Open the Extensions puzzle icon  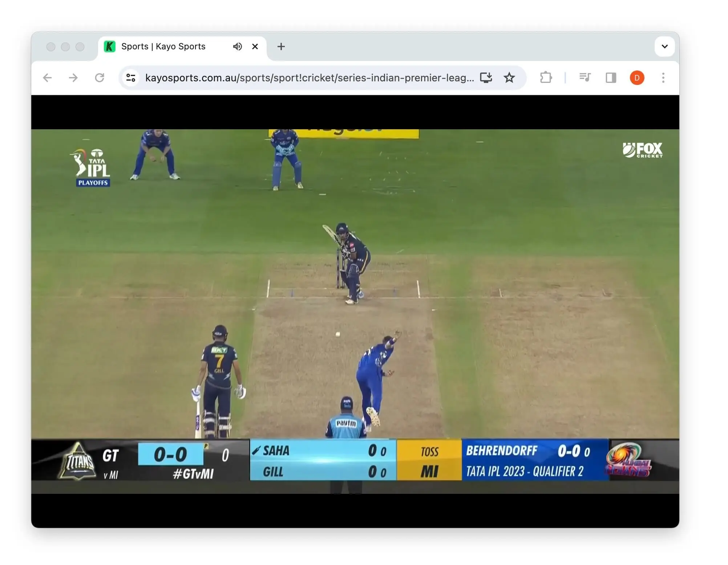coord(546,78)
